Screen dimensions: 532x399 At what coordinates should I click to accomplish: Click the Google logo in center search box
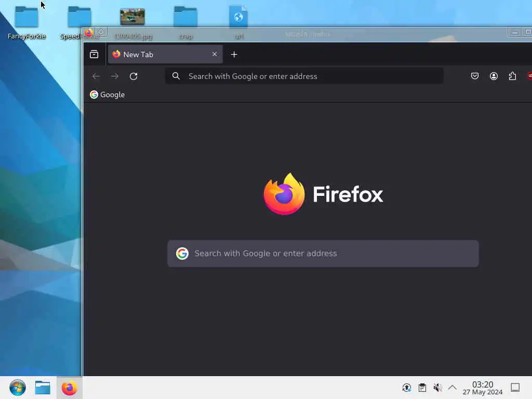[x=182, y=254]
